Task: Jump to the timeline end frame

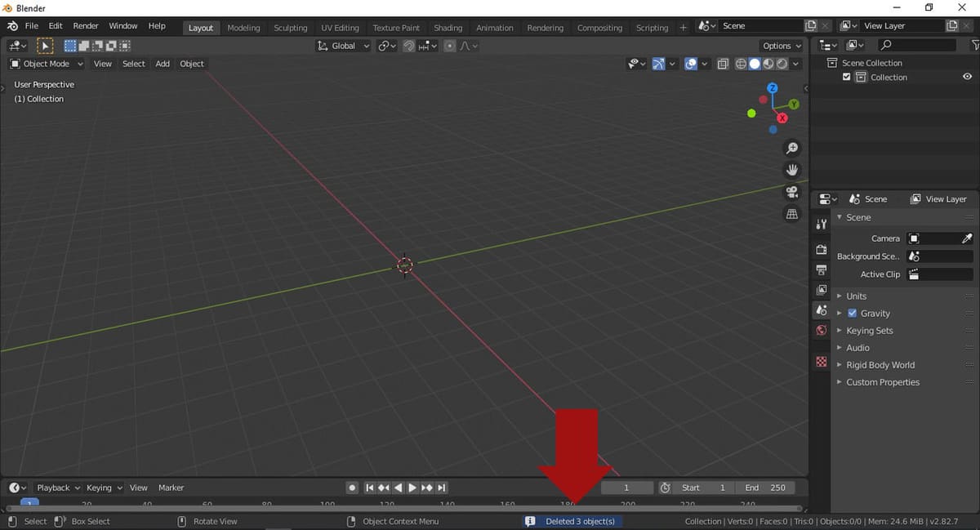Action: [x=442, y=488]
